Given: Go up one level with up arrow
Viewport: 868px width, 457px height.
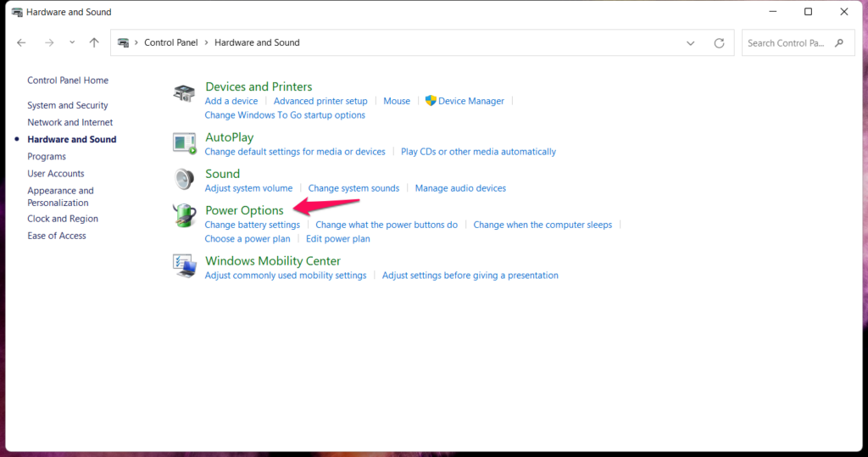Looking at the screenshot, I should click(94, 42).
